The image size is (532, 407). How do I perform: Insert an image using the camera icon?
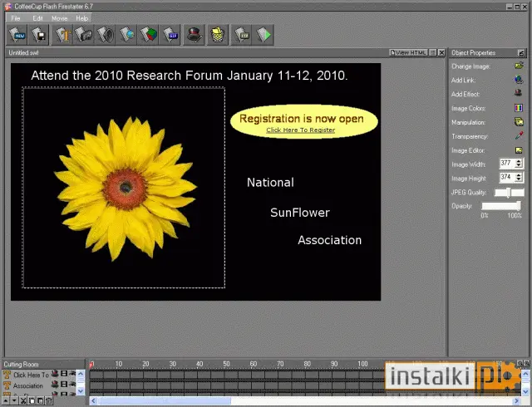83,35
